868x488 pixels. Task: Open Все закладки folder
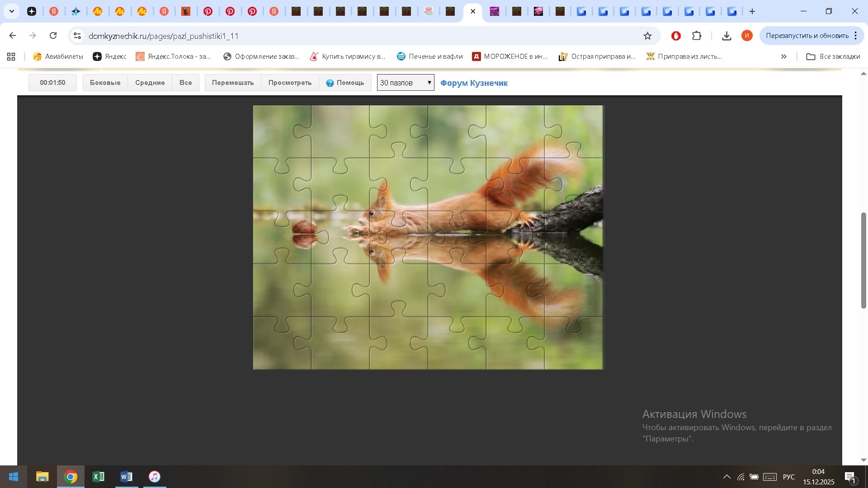[833, 56]
